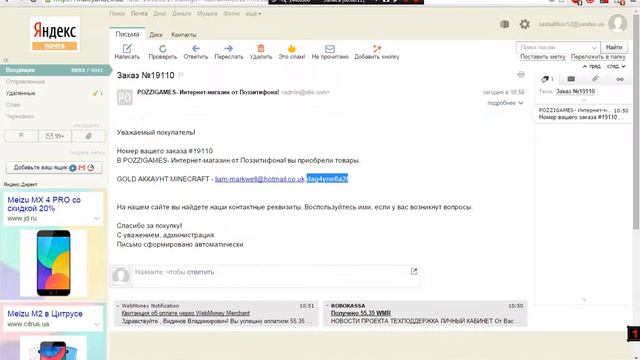The width and height of the screenshot is (640, 360).
Task: Open the Деньги link in top bar
Action: click(181, 13)
